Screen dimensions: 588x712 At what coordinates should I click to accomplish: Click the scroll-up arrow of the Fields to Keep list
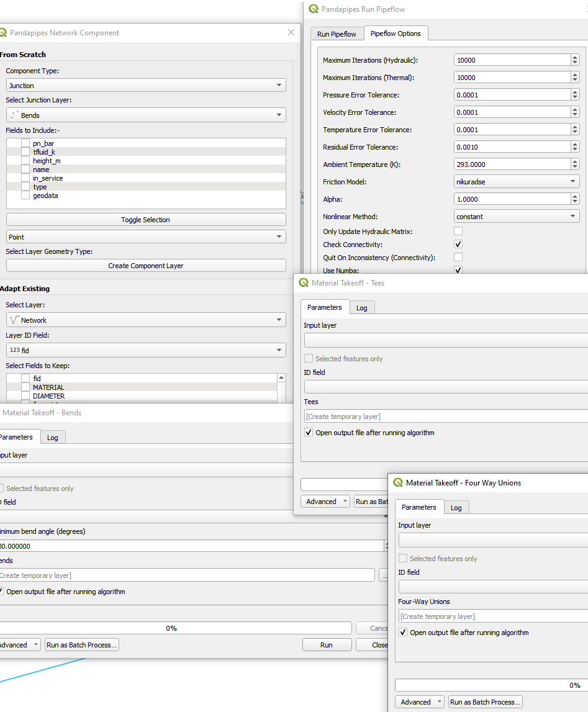[281, 378]
